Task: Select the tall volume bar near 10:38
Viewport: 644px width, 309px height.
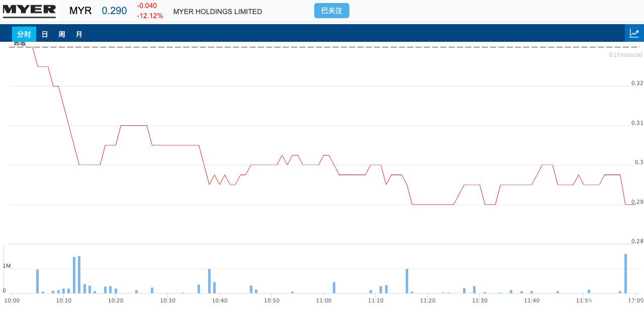Action: [209, 281]
